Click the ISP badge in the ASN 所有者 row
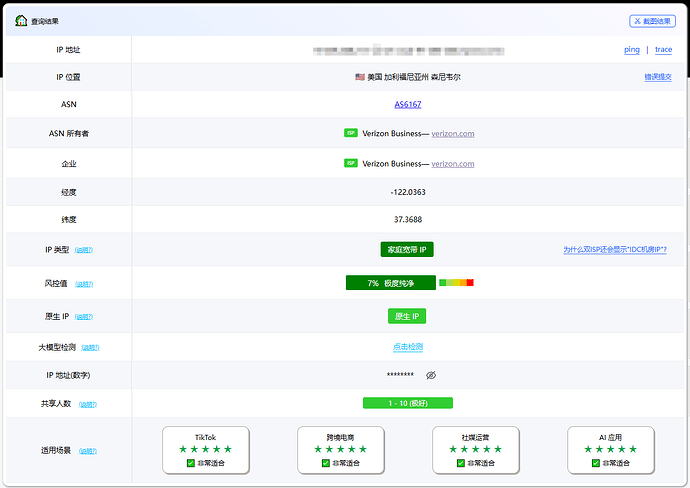 tap(351, 133)
